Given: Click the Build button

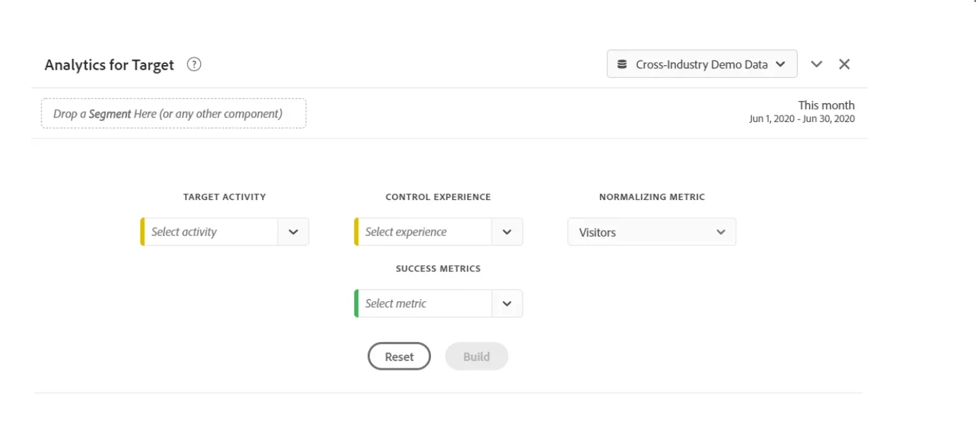Looking at the screenshot, I should [476, 357].
